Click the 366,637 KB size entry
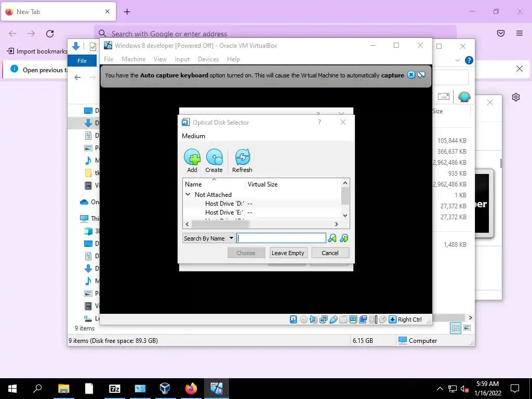This screenshot has height=399, width=532. point(451,151)
